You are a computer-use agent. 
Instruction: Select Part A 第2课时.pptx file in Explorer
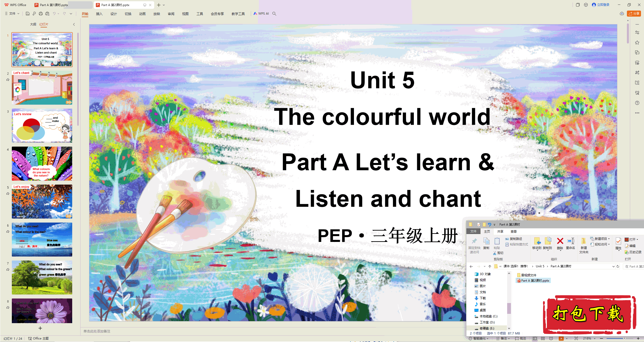pos(533,281)
